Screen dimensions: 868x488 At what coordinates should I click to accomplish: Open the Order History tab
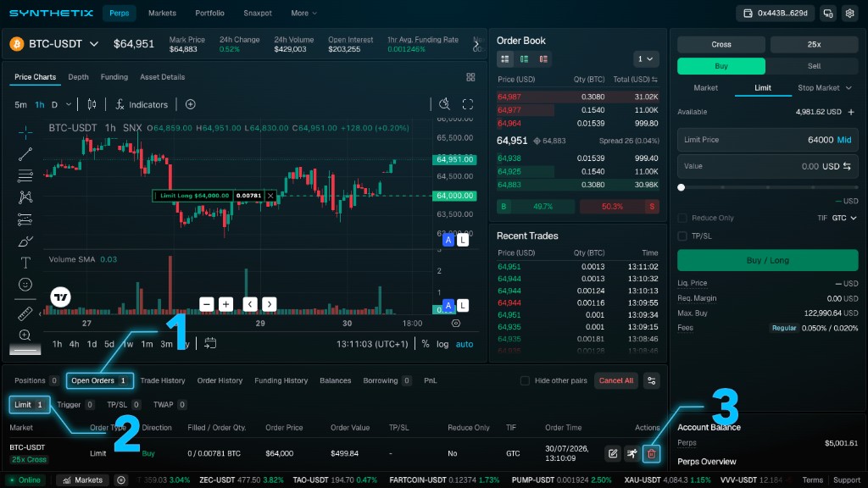[220, 380]
